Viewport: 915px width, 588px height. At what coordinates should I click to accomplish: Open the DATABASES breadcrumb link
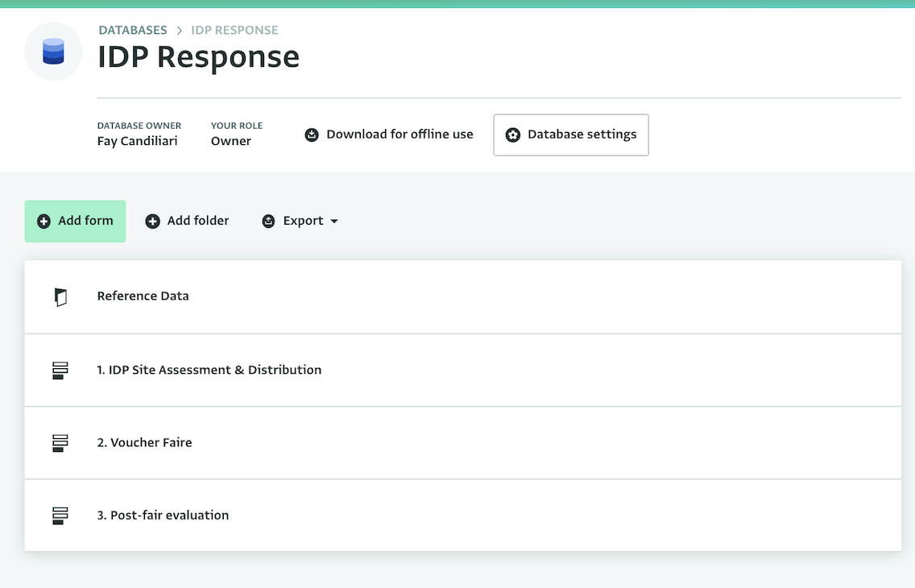[132, 30]
